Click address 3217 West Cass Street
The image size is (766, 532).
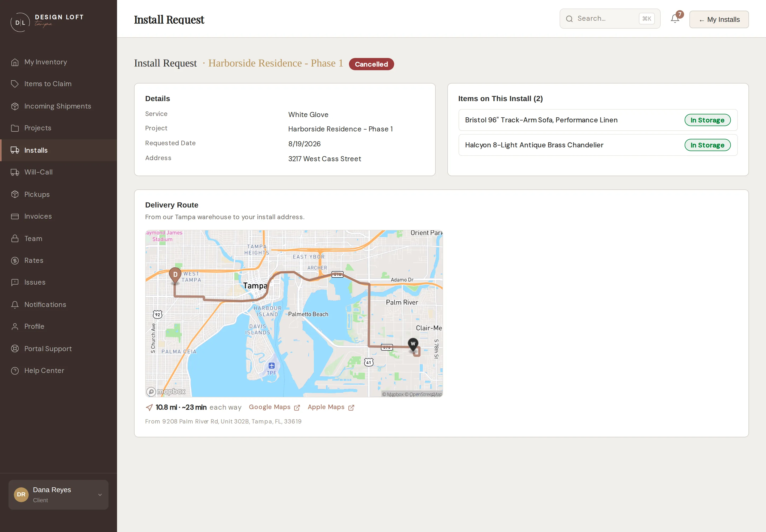click(x=324, y=159)
